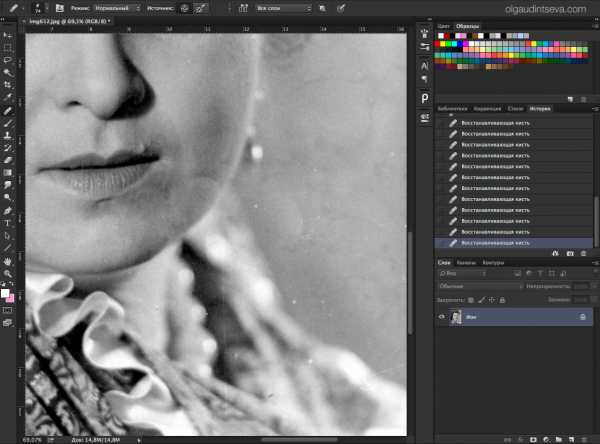Viewport: 600px width, 444px height.
Task: Select the Crop tool
Action: tap(7, 85)
